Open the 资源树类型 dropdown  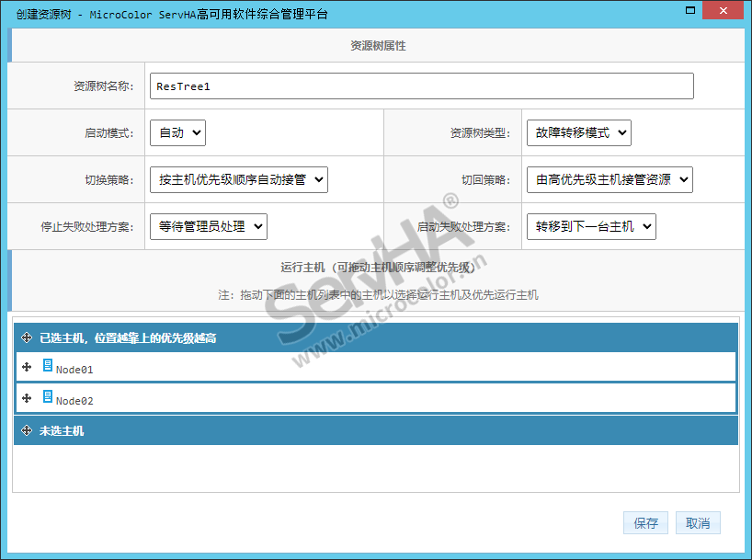(578, 132)
